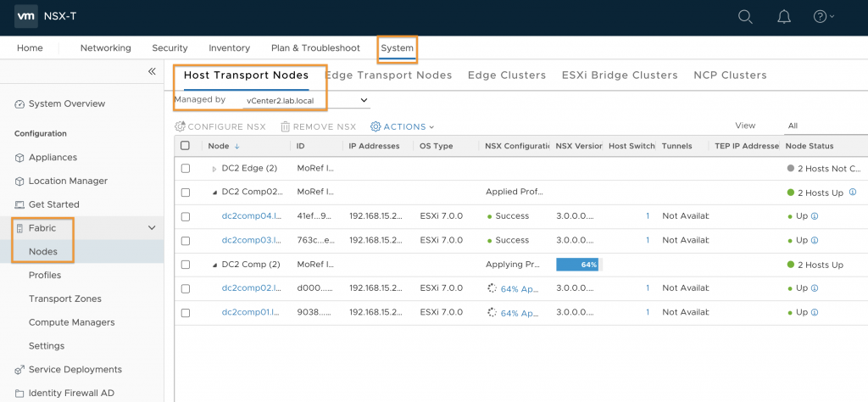Click the OS Type column header
868x402 pixels.
[x=437, y=146]
